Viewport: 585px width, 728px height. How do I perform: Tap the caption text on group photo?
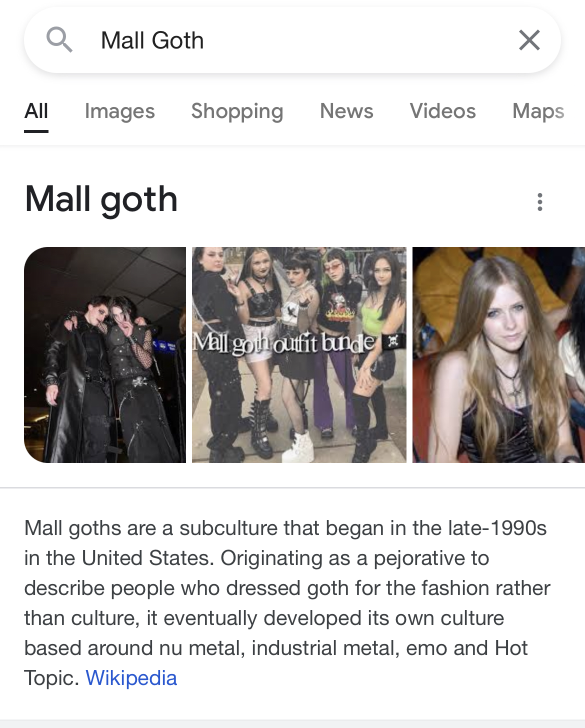pos(284,343)
